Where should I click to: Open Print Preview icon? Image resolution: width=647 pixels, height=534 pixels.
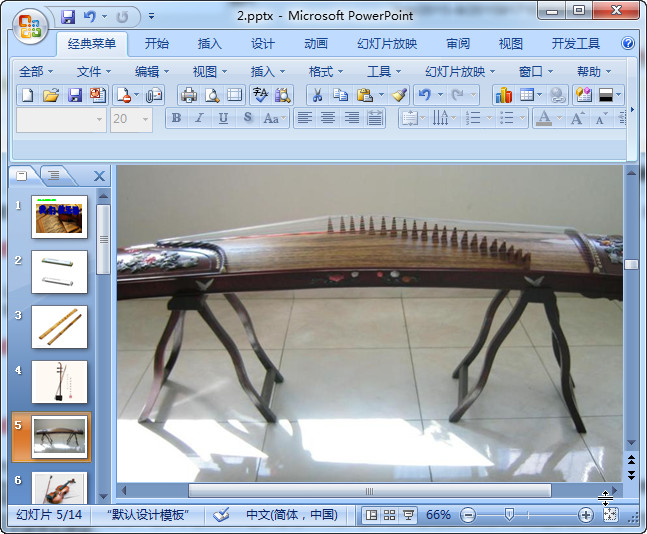[212, 96]
